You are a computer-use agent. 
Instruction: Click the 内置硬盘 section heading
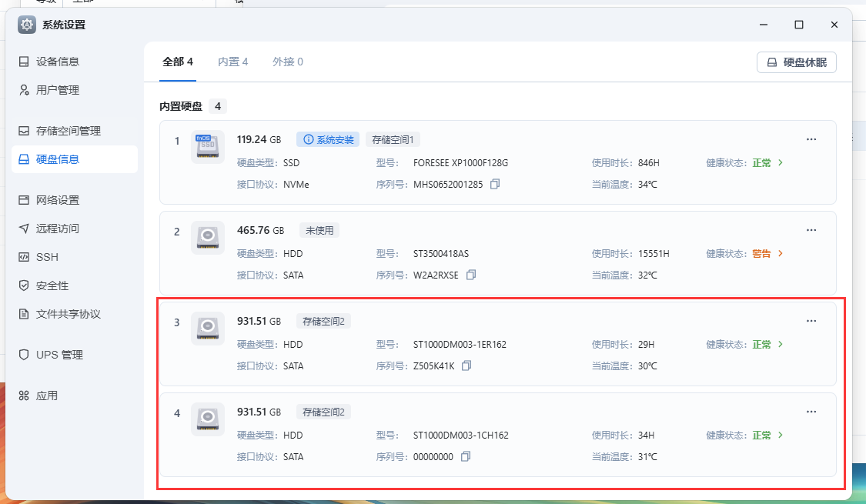coord(181,106)
